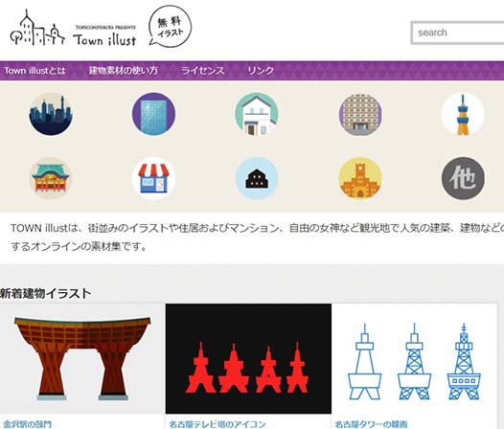The image size is (504, 429).
Task: Click the gray 他 (other) category icon
Action: tap(463, 178)
